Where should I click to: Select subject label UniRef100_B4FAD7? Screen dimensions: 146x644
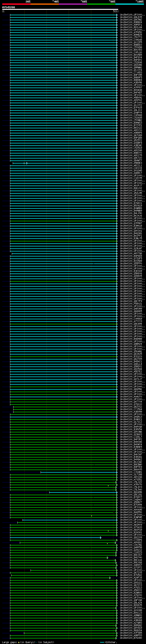(x=131, y=93)
